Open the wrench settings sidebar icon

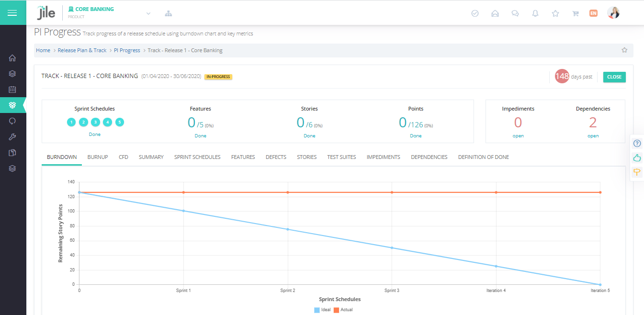[x=12, y=137]
